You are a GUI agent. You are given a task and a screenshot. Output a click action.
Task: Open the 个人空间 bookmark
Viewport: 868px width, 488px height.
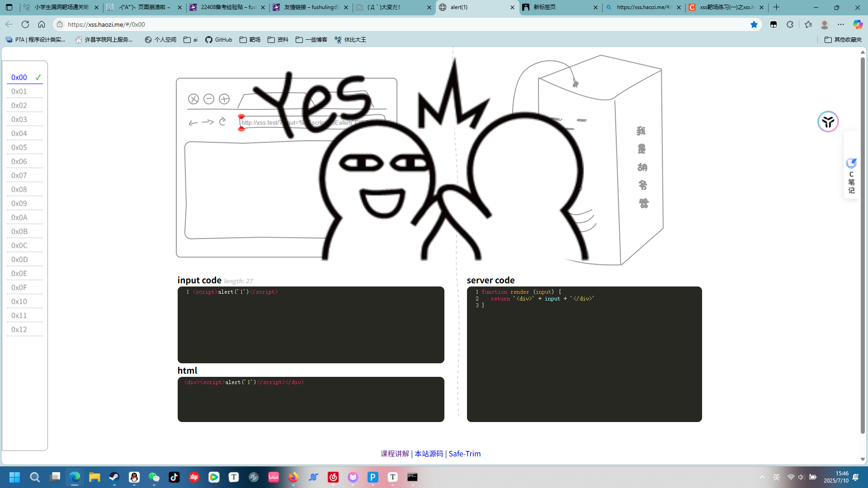point(160,40)
